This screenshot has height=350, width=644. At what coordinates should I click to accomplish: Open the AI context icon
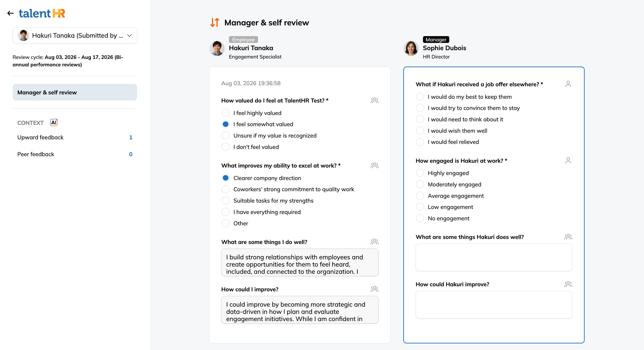click(x=54, y=122)
